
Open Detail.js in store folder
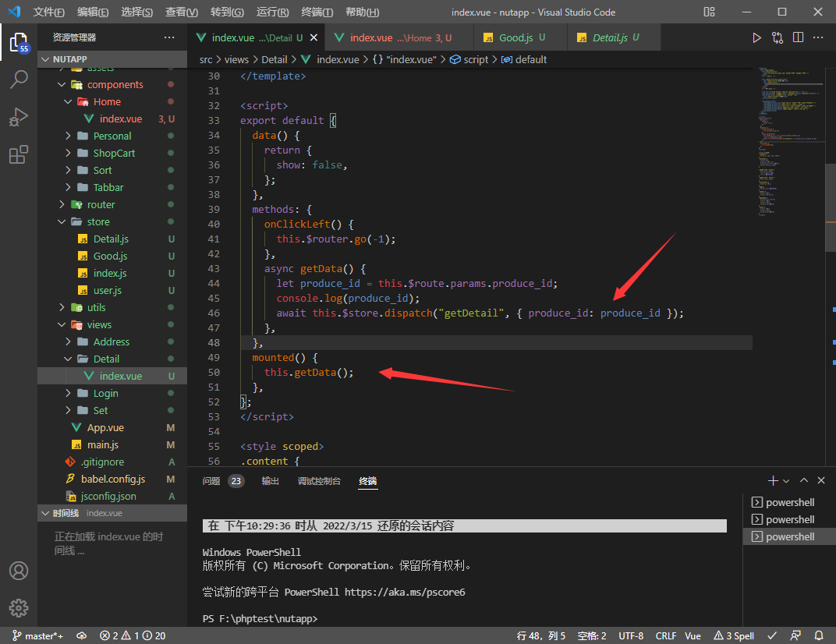coord(112,239)
